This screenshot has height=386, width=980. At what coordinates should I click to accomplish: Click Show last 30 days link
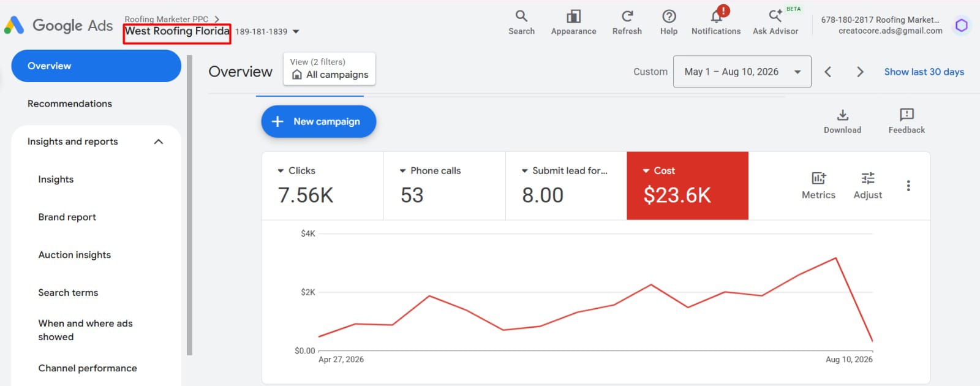click(924, 72)
